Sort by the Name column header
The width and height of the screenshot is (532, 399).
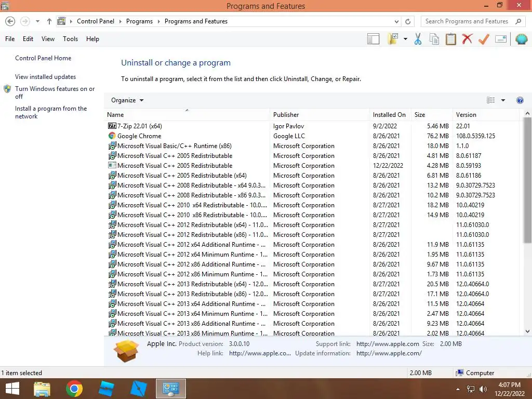coord(187,115)
